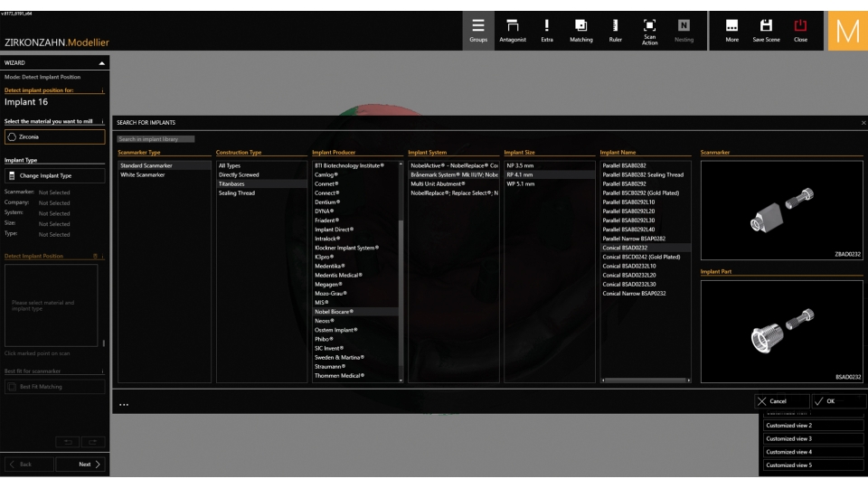Click the three-dots button in dialog footer
This screenshot has height=488, width=868.
pos(124,405)
